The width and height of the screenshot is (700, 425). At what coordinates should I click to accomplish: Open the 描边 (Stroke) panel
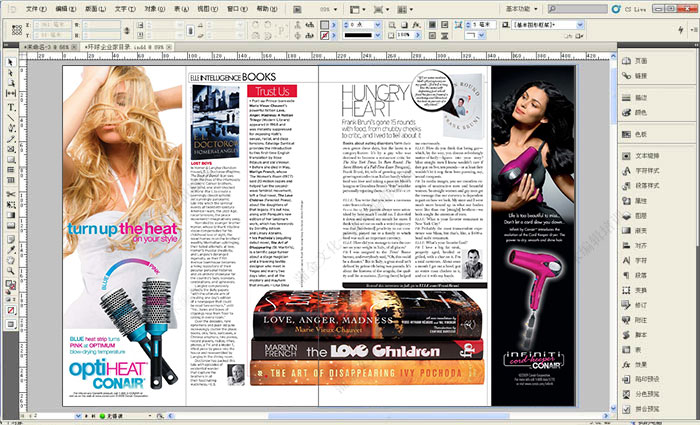coord(635,98)
